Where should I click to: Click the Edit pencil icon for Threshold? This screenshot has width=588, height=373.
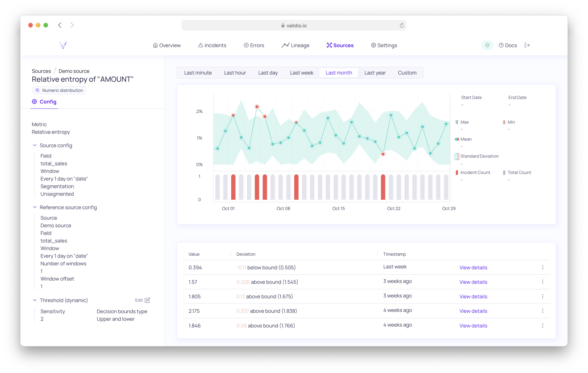point(147,300)
